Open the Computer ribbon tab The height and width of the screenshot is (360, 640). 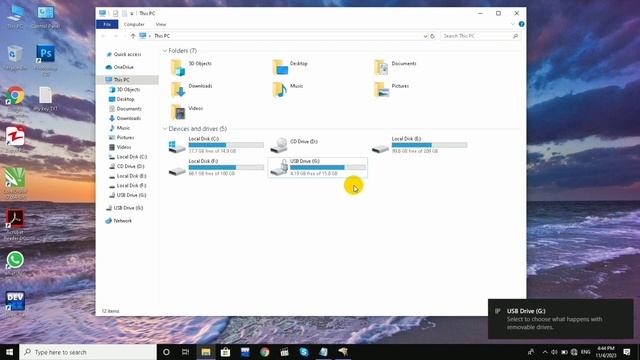pos(134,24)
